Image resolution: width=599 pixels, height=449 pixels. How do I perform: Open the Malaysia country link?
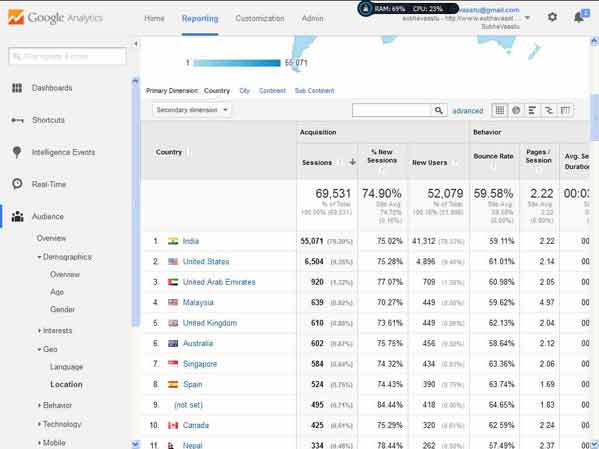click(x=198, y=302)
